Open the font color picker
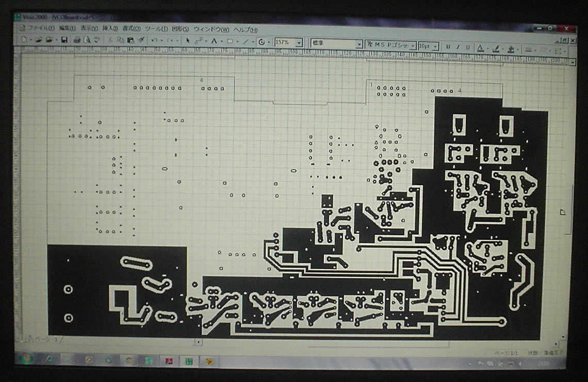The image size is (588, 382). click(480, 48)
